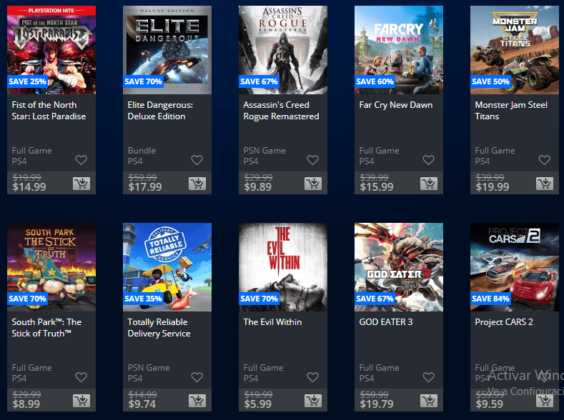564x420 pixels.
Task: Add Far Cry New Dawn to cart
Action: click(429, 183)
